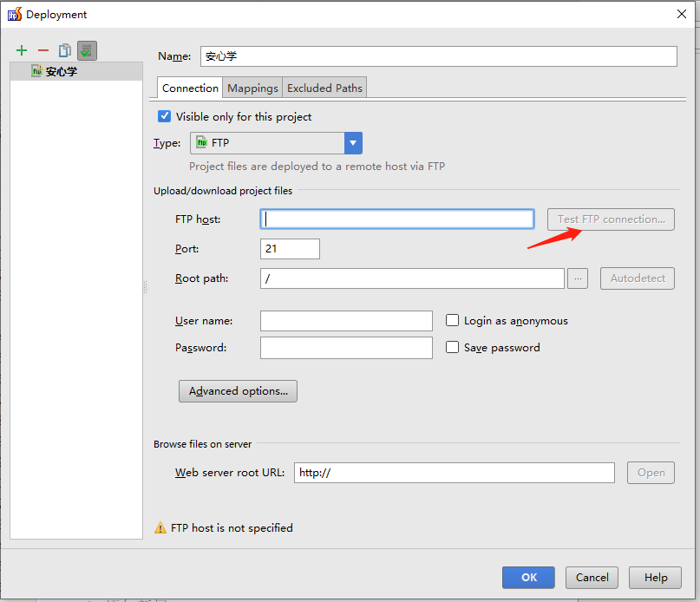This screenshot has width=700, height=602.
Task: Click the Web server root URL field
Action: (454, 473)
